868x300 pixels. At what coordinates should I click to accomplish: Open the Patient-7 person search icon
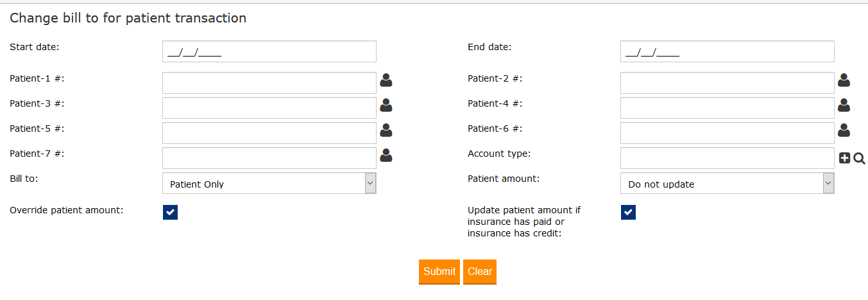click(386, 155)
